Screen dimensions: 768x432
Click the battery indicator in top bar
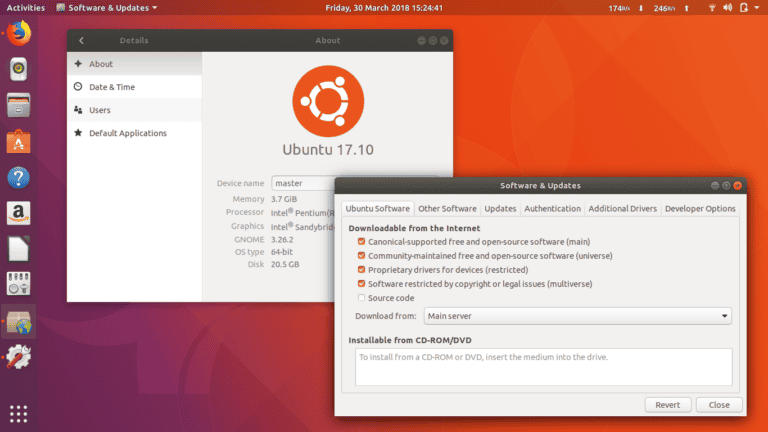[744, 8]
